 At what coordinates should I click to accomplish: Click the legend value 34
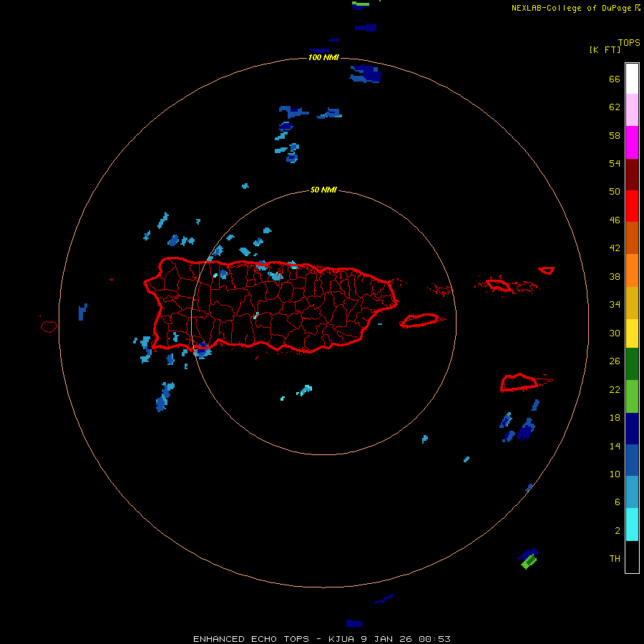tap(615, 304)
